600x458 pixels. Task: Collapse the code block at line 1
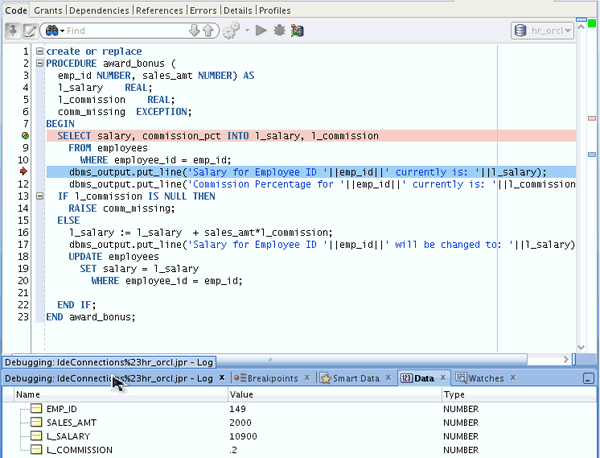coord(39,51)
